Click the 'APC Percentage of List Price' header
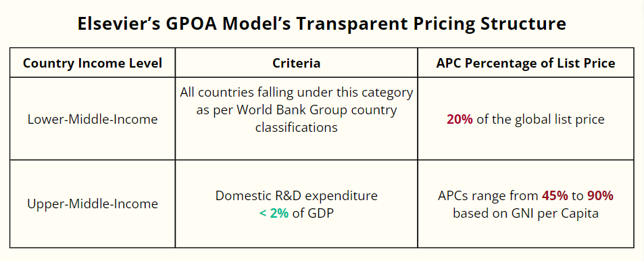This screenshot has width=644, height=261. (x=526, y=63)
